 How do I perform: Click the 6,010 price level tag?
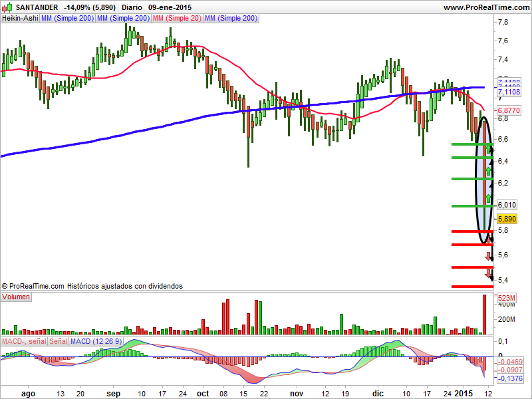coord(507,205)
